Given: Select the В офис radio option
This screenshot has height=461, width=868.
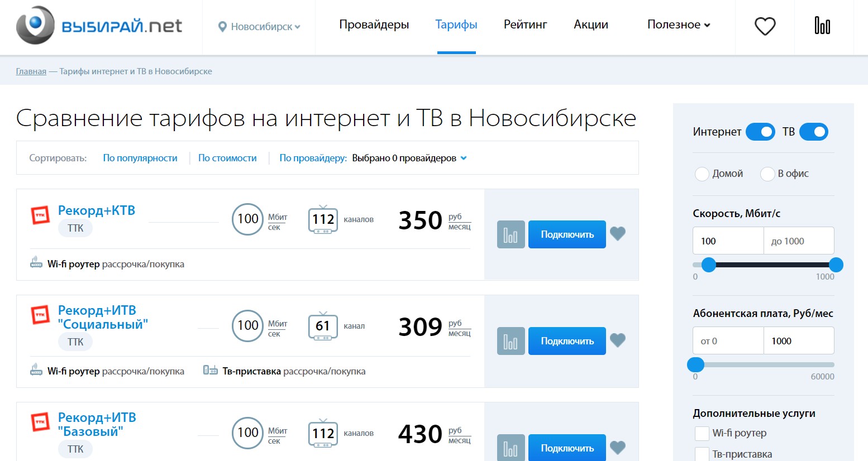Looking at the screenshot, I should coord(767,174).
